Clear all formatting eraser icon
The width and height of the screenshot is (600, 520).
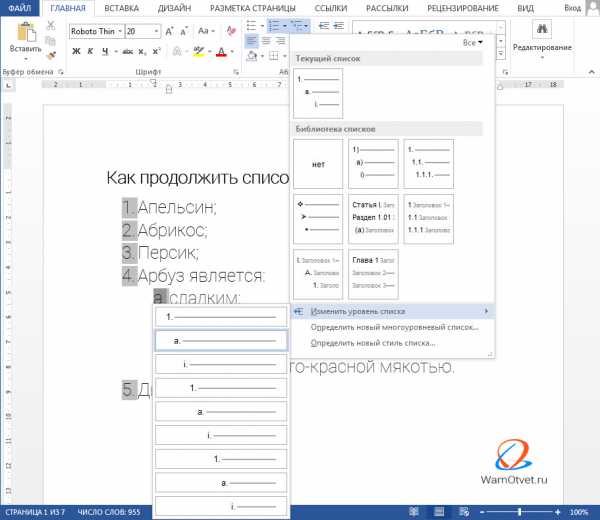231,31
